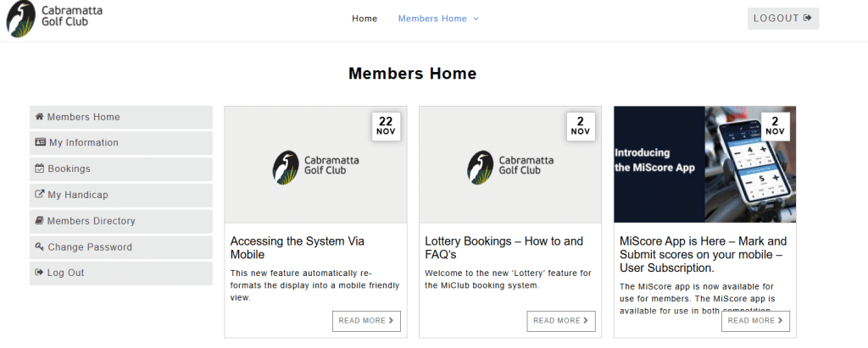Open the Home menu item

point(364,19)
